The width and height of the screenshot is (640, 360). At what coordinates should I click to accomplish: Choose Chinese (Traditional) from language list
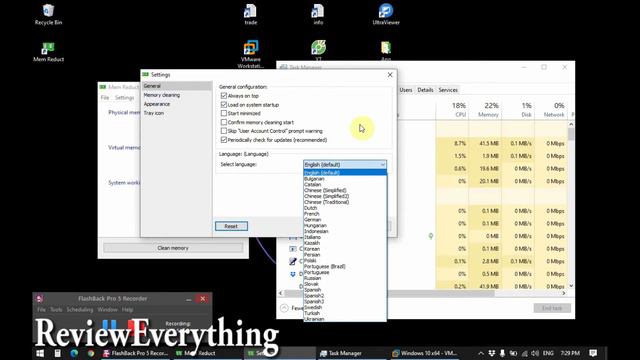345,202
